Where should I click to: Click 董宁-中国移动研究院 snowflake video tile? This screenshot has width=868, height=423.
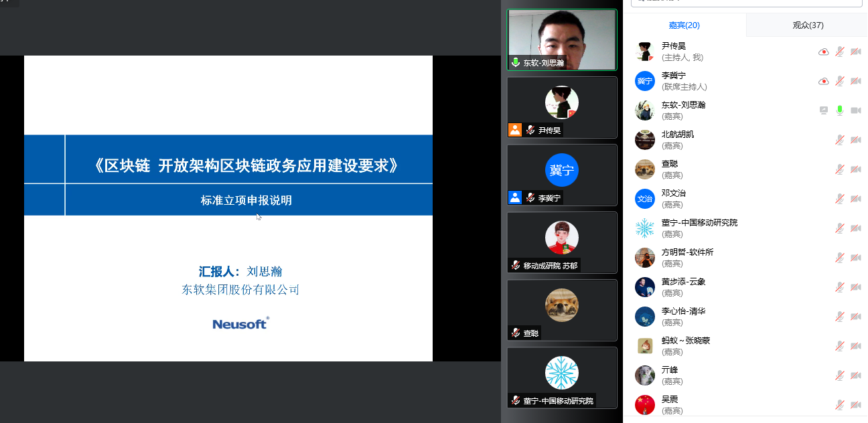(x=561, y=377)
